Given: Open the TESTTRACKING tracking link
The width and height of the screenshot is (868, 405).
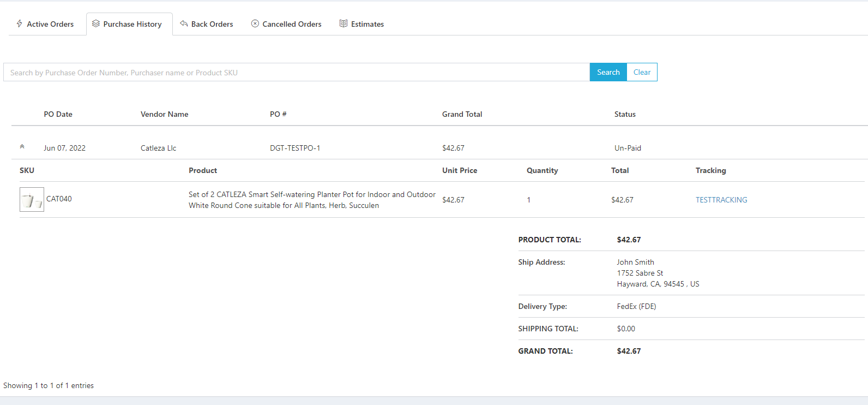Looking at the screenshot, I should [721, 200].
